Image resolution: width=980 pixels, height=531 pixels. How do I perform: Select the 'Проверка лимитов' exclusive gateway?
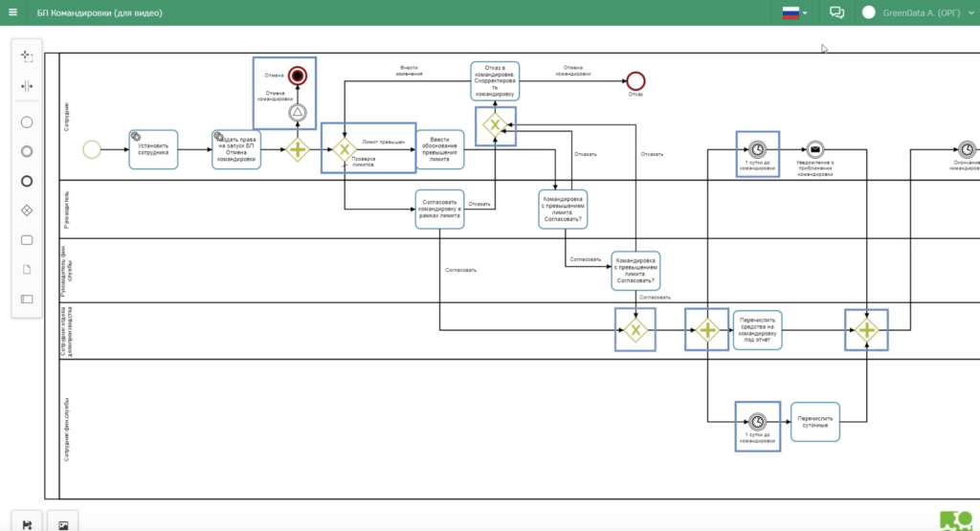345,149
